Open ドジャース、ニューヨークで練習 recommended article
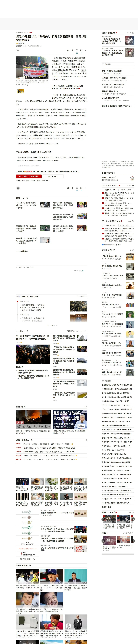 pyautogui.click(x=52, y=588)
